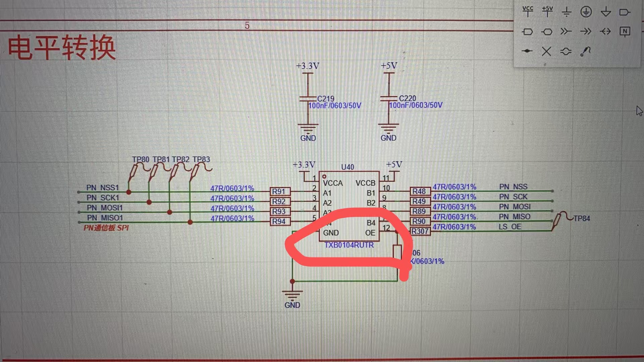
Task: Click the C219 capacitor component
Action: (308, 99)
